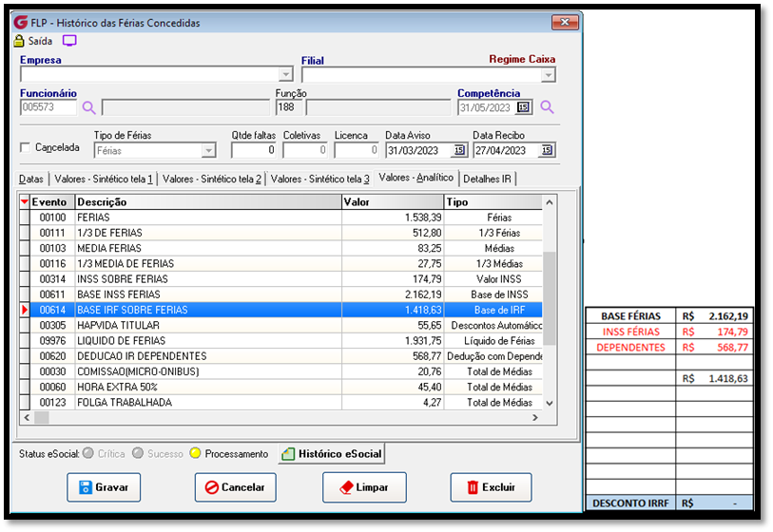Image resolution: width=773 pixels, height=532 pixels.
Task: Click the Tipo column header
Action: tap(493, 202)
